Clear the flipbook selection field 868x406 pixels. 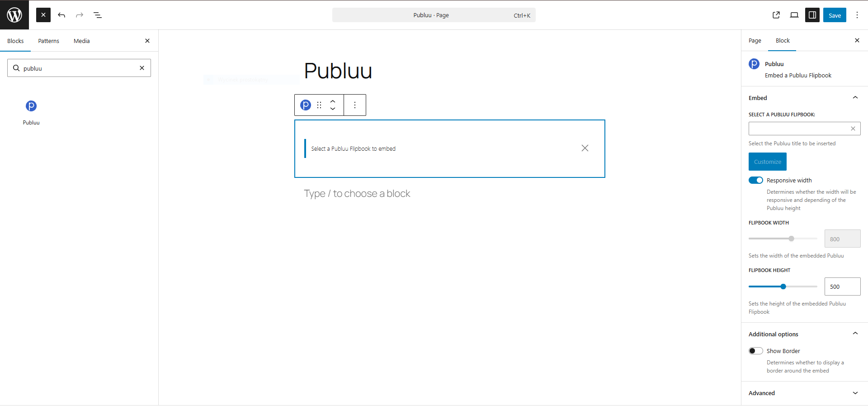(x=853, y=129)
